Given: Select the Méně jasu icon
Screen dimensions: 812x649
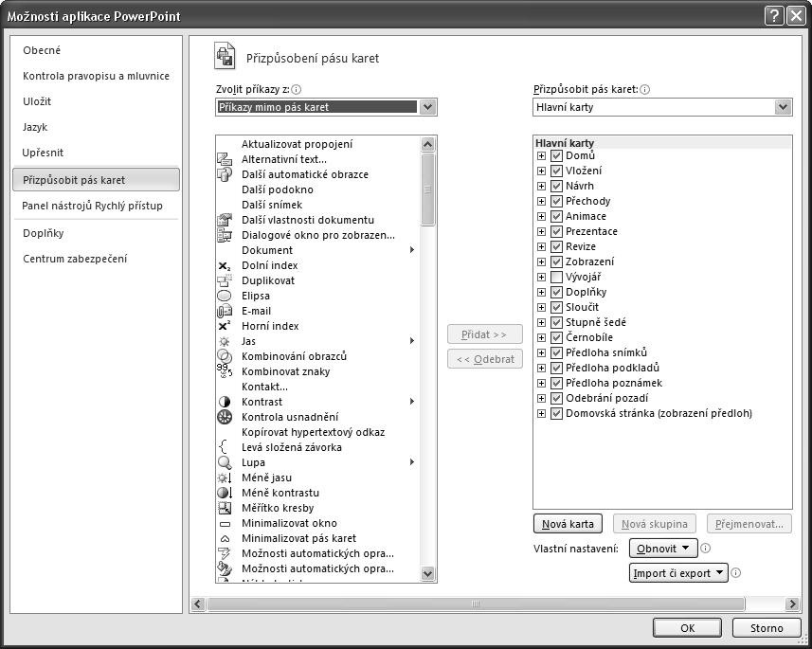Looking at the screenshot, I should pyautogui.click(x=225, y=478).
